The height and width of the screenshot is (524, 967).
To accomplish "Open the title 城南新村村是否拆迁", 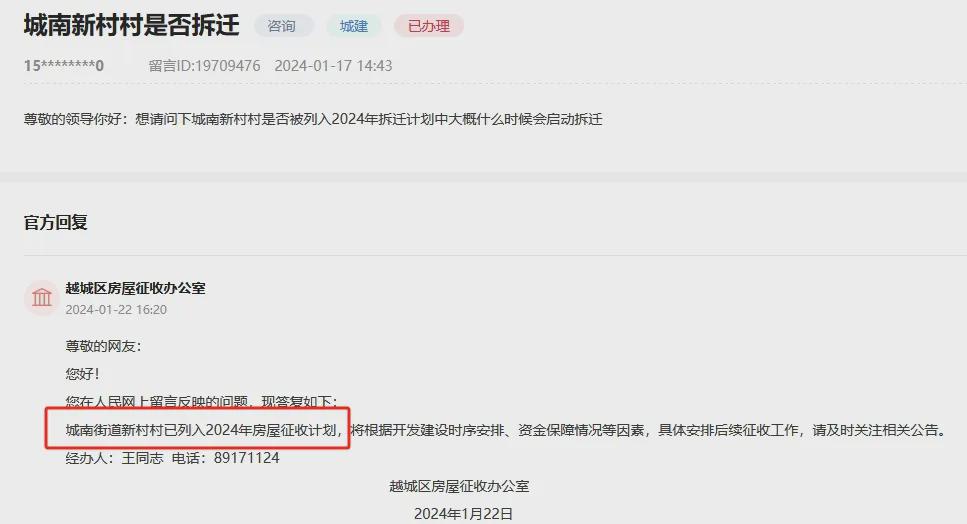I will [x=131, y=25].
